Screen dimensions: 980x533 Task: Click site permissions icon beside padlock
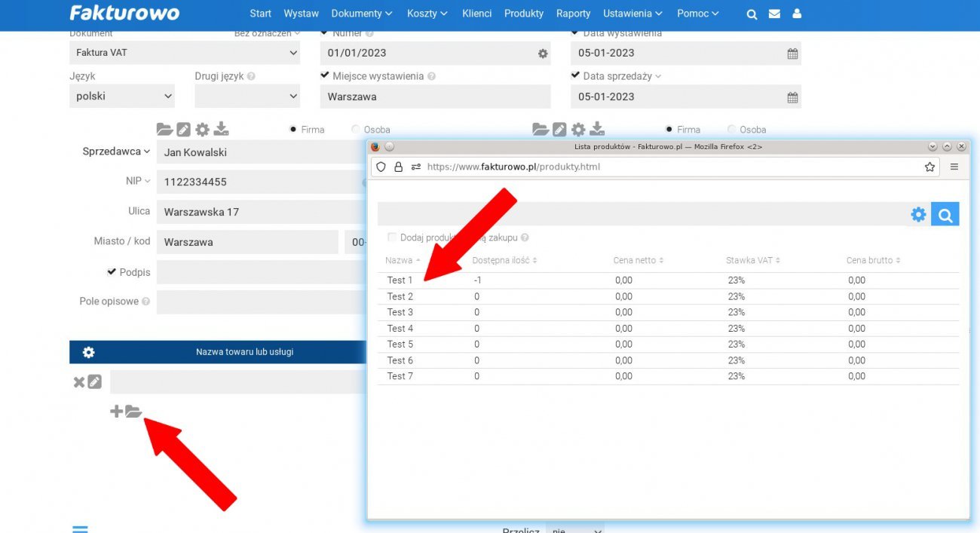point(416,167)
